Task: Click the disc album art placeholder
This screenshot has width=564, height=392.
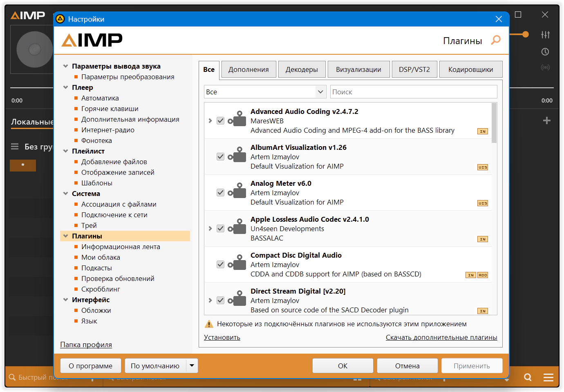Action: tap(35, 49)
